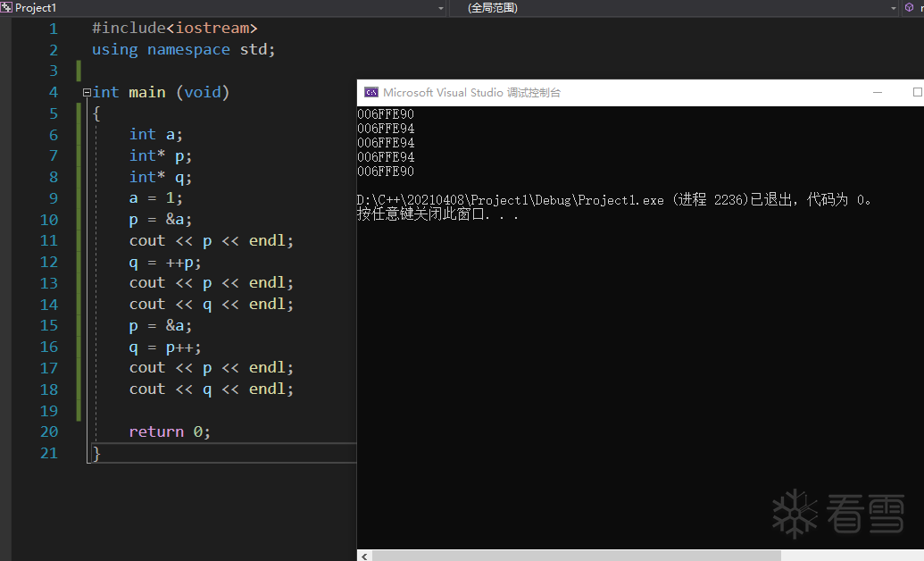
Task: Click the console scrollbar left arrow
Action: [365, 557]
